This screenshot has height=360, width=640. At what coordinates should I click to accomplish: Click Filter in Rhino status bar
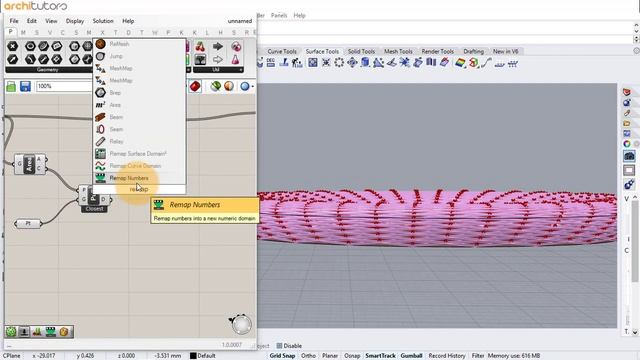click(x=478, y=356)
